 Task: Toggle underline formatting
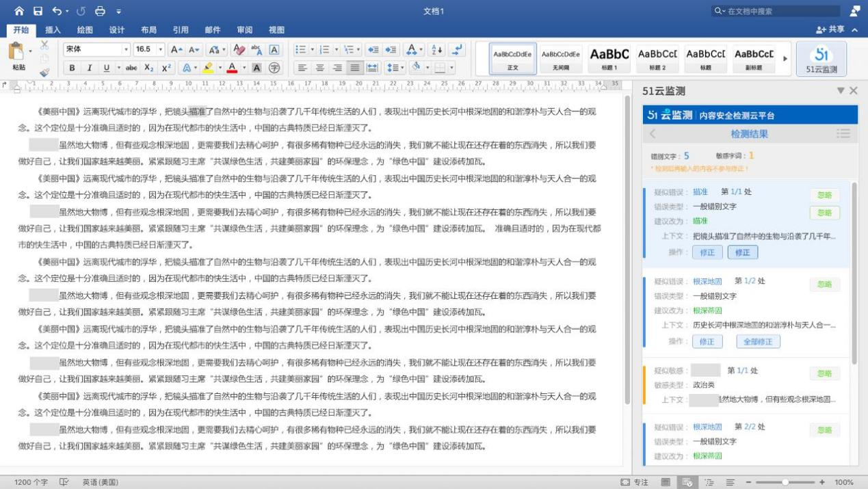pos(106,68)
